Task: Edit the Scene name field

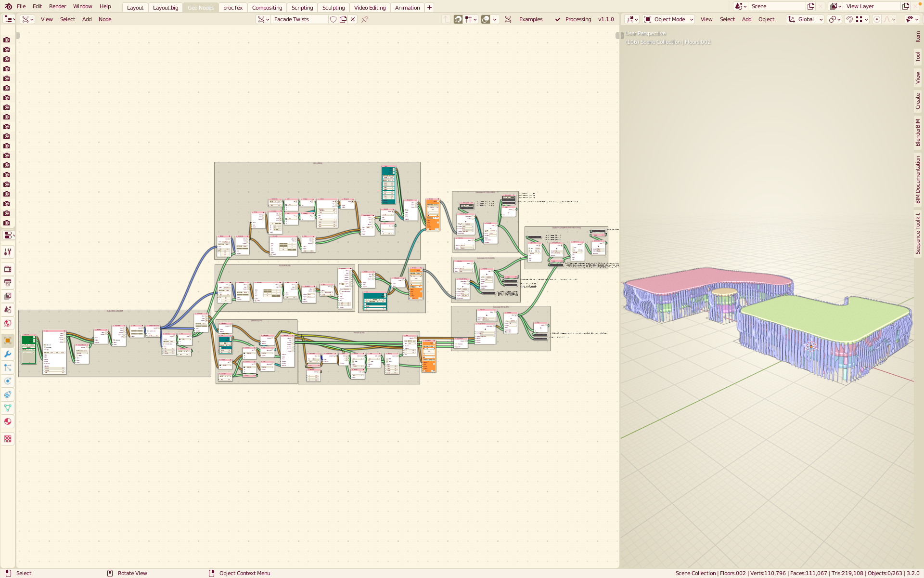Action: 777,6
